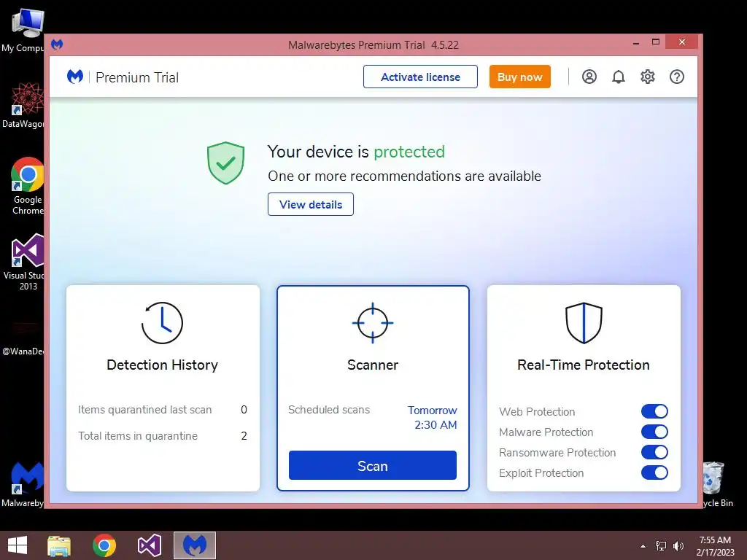The image size is (747, 560).
Task: Open the @WanaDecryptor desktop icon
Action: pyautogui.click(x=23, y=338)
